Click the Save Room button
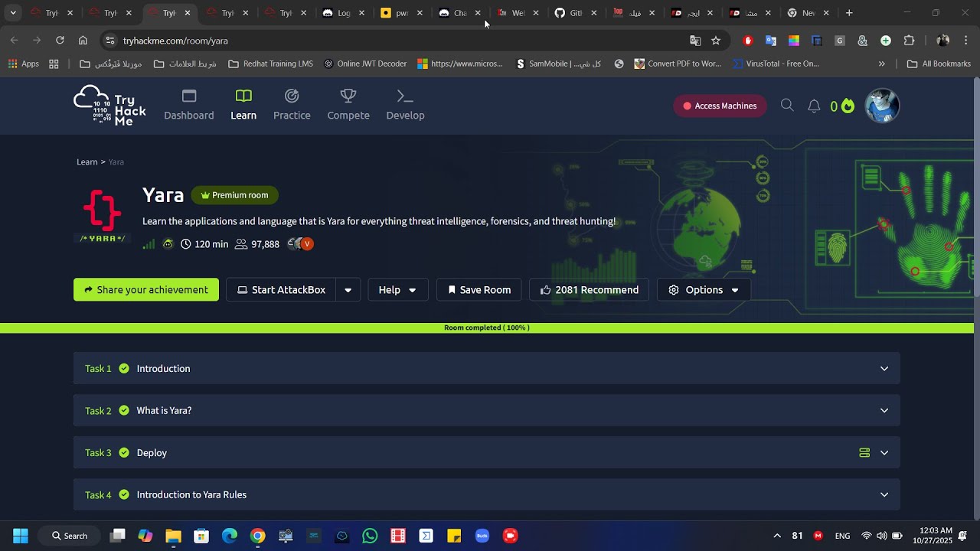The height and width of the screenshot is (551, 980). 479,290
